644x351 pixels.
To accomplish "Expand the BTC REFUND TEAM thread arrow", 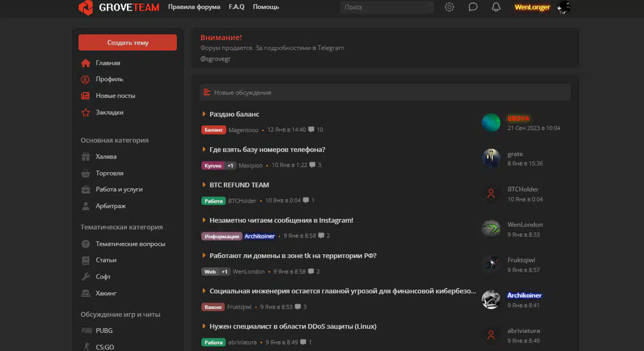I will click(204, 185).
